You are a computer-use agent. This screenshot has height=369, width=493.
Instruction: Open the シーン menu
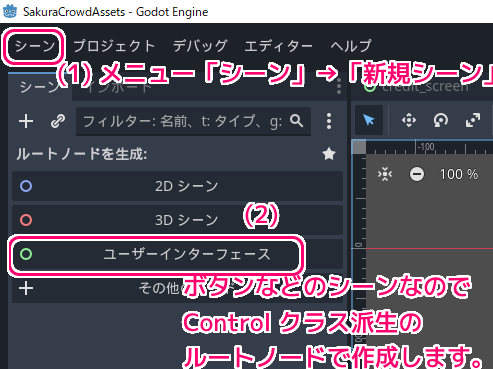pyautogui.click(x=34, y=46)
